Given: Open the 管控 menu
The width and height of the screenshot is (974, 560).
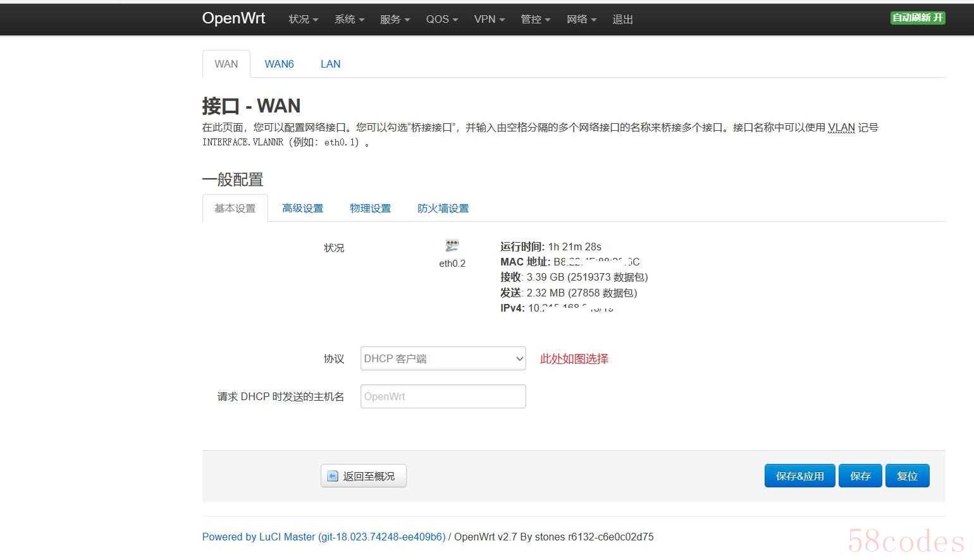Looking at the screenshot, I should (x=535, y=20).
